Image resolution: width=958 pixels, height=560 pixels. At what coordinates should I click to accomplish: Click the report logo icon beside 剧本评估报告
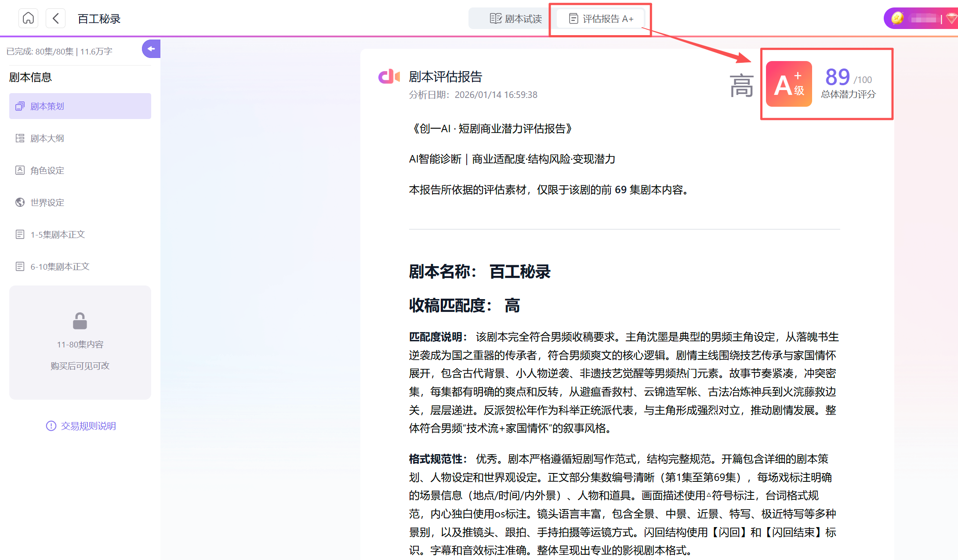tap(389, 77)
